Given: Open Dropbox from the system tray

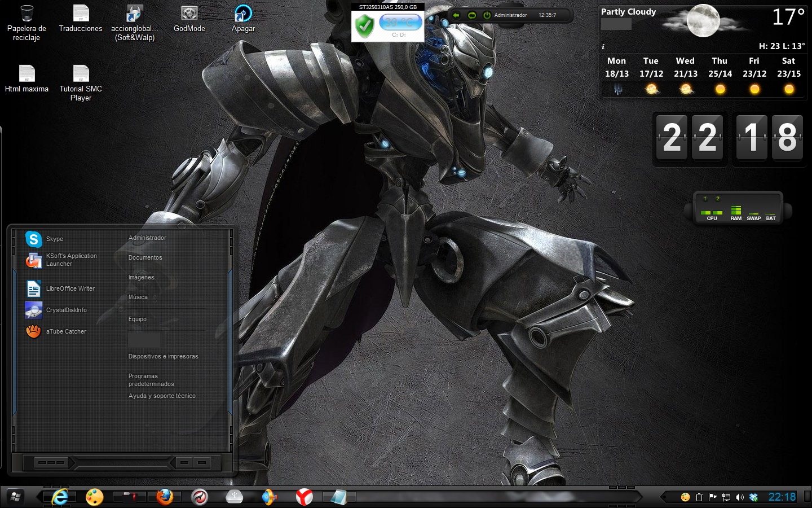Looking at the screenshot, I should pos(752,497).
